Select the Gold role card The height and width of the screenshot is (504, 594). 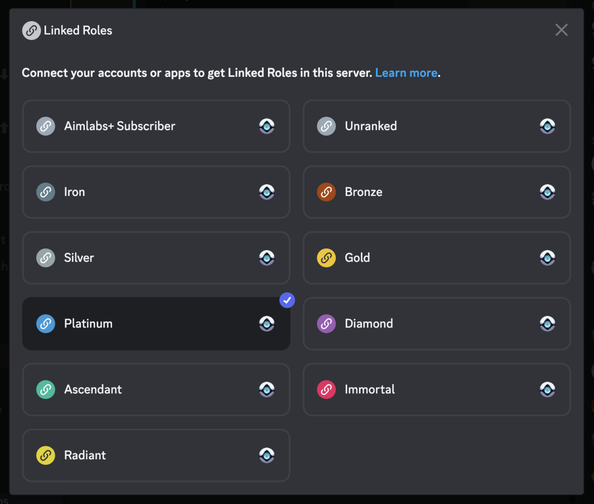(437, 258)
